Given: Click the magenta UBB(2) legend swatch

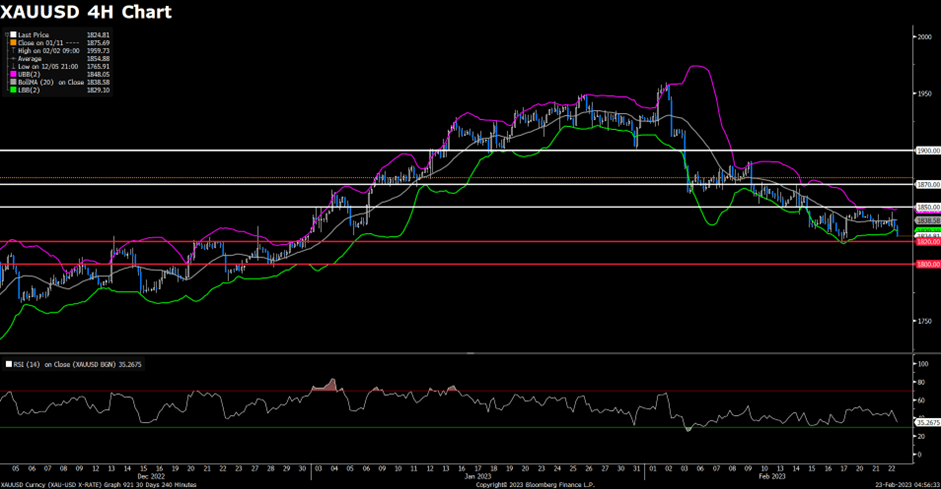Looking at the screenshot, I should pos(11,73).
